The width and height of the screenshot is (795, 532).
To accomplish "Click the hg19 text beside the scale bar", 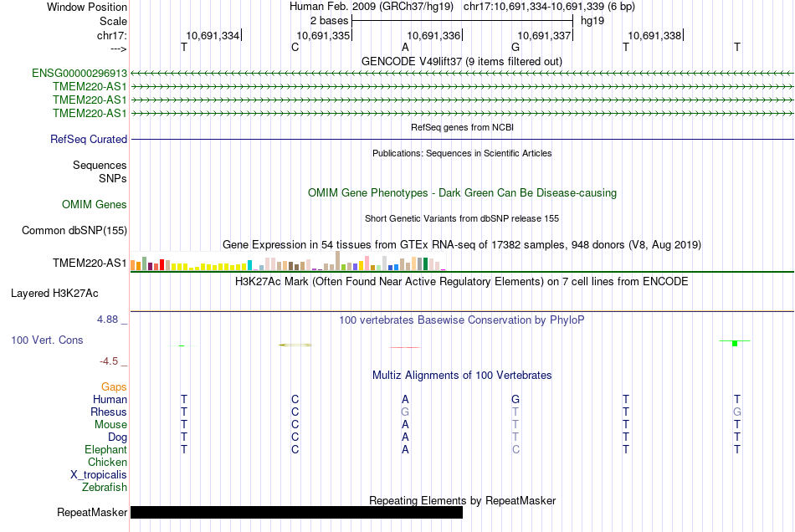I will tap(592, 21).
